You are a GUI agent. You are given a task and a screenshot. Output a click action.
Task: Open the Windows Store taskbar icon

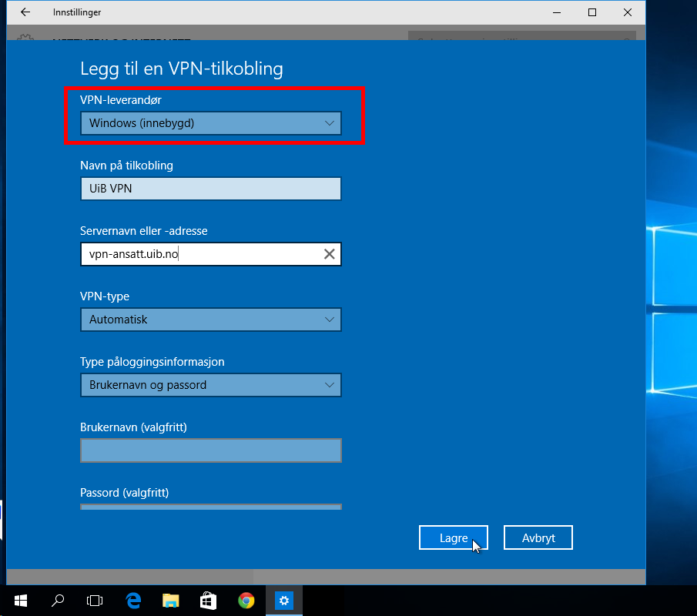click(208, 601)
